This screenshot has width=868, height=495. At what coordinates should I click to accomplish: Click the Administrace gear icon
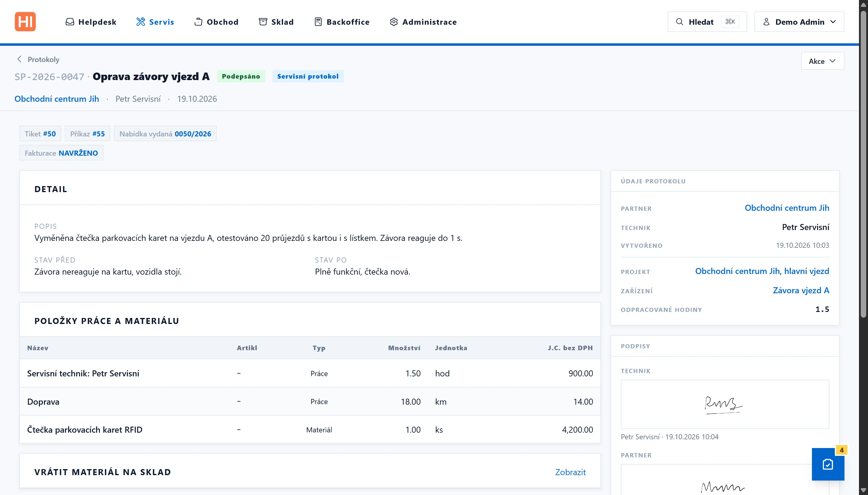pyautogui.click(x=394, y=22)
